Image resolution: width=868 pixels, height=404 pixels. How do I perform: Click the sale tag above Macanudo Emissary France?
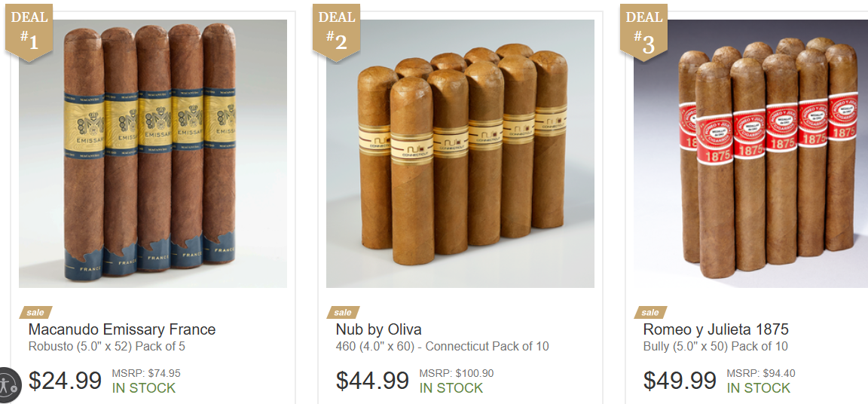point(35,313)
